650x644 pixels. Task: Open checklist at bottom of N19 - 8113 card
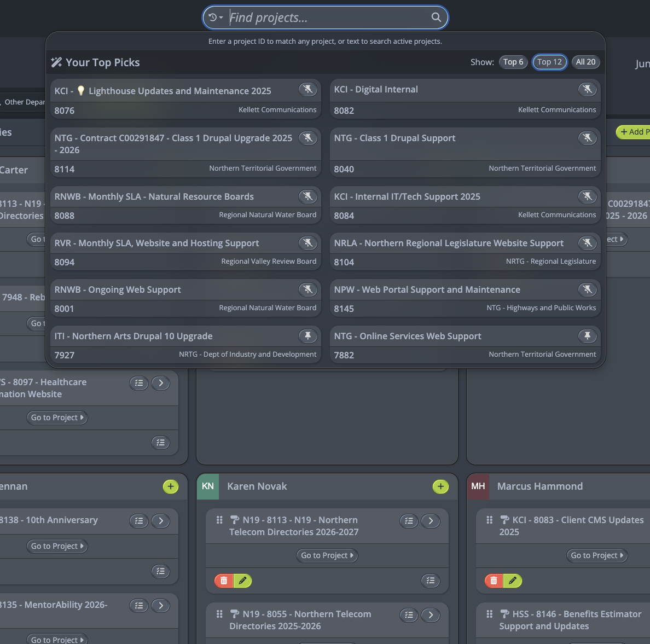pos(430,581)
